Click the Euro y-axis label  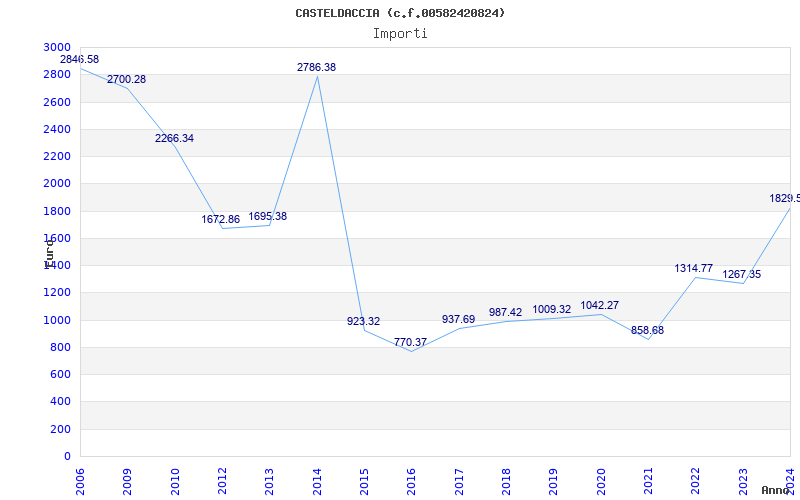tap(49, 253)
